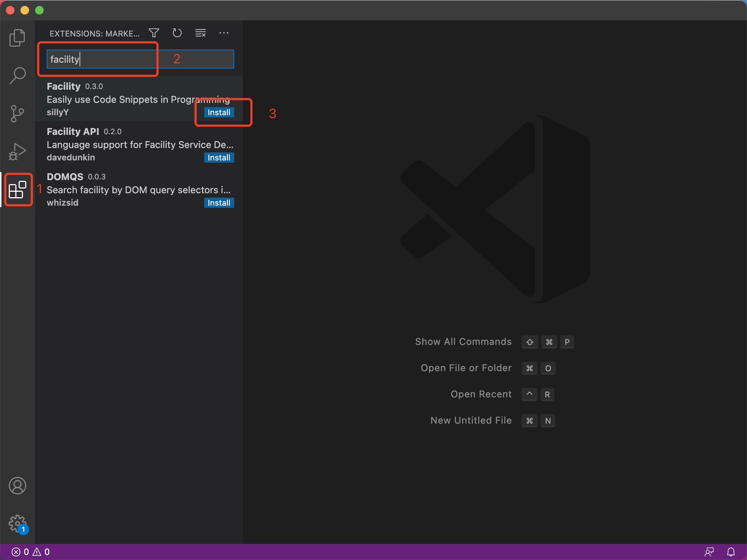747x560 pixels.
Task: Click 'Language support for Facility Service' description
Action: click(140, 145)
